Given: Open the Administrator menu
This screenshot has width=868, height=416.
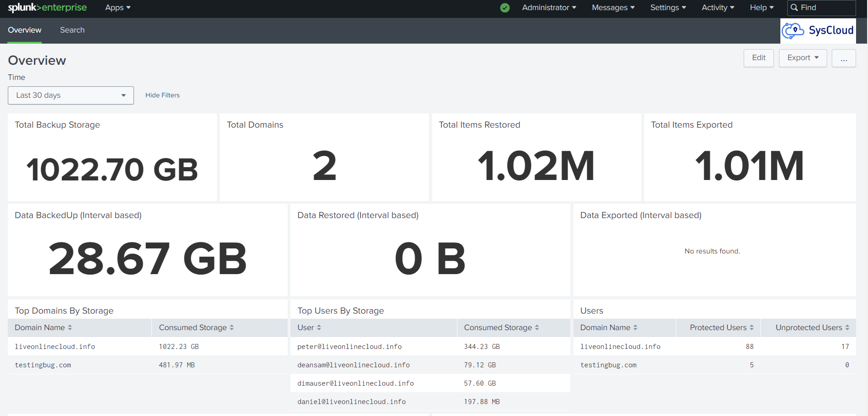Looking at the screenshot, I should click(549, 8).
